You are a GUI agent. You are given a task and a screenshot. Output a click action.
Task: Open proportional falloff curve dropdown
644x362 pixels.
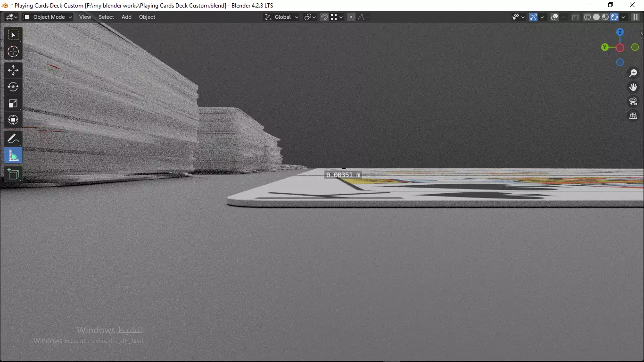click(363, 17)
